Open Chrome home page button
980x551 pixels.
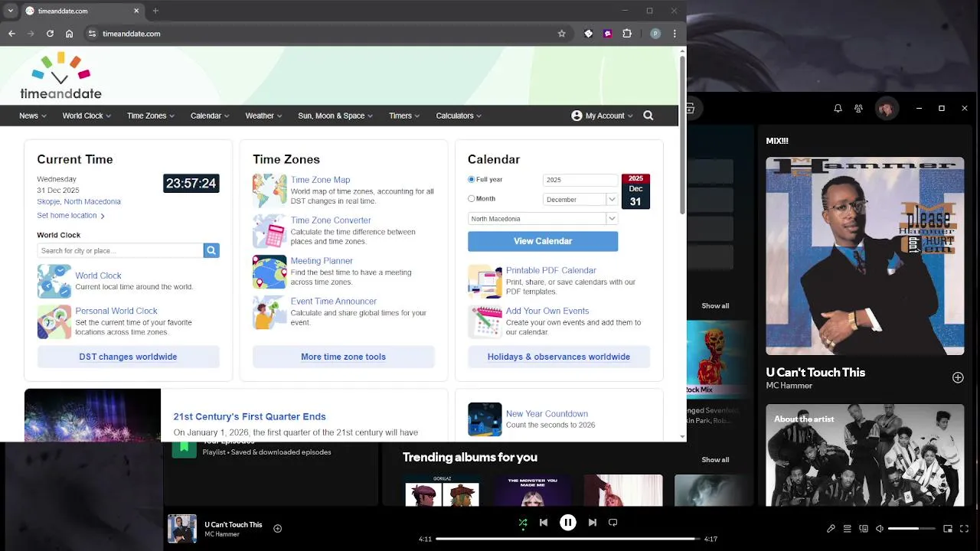[x=69, y=34]
